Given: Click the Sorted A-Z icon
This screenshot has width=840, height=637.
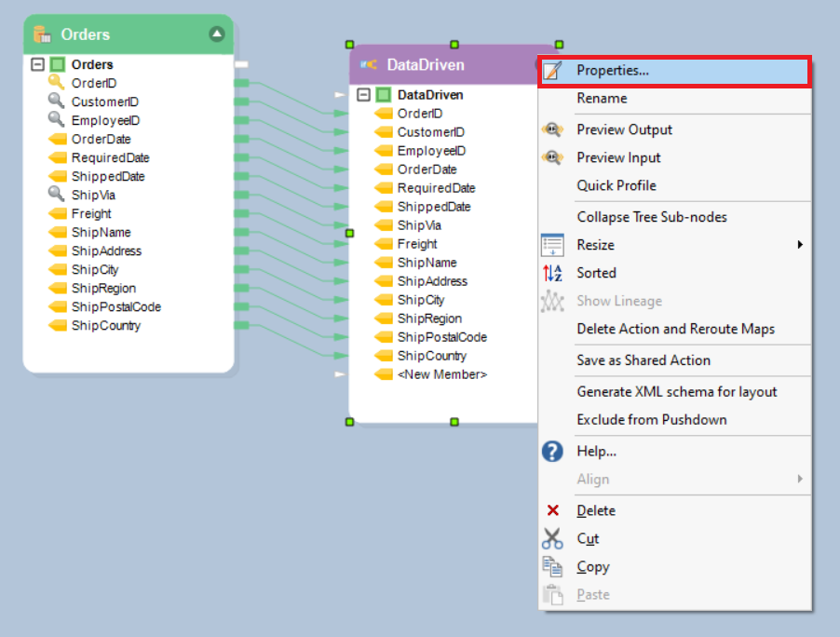Looking at the screenshot, I should 552,273.
